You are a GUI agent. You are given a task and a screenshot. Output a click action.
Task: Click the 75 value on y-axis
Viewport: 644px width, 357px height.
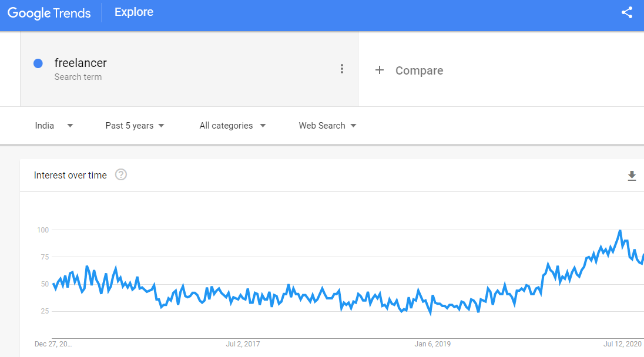43,257
